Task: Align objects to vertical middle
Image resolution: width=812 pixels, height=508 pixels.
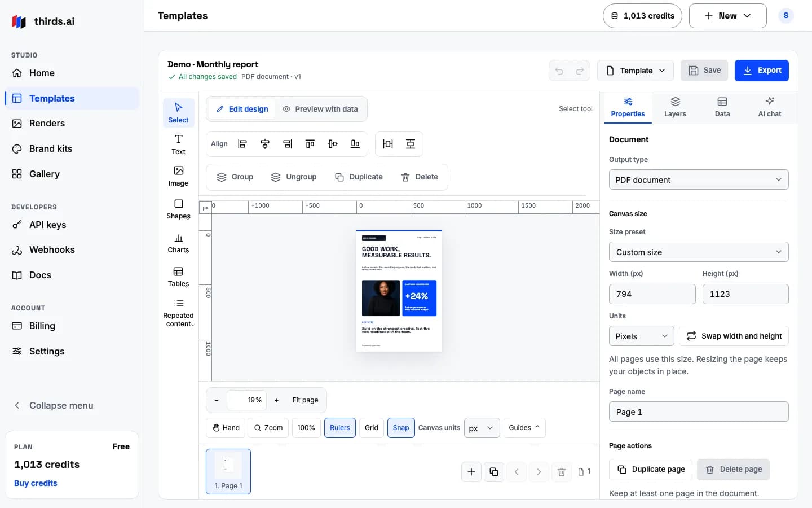Action: click(333, 144)
